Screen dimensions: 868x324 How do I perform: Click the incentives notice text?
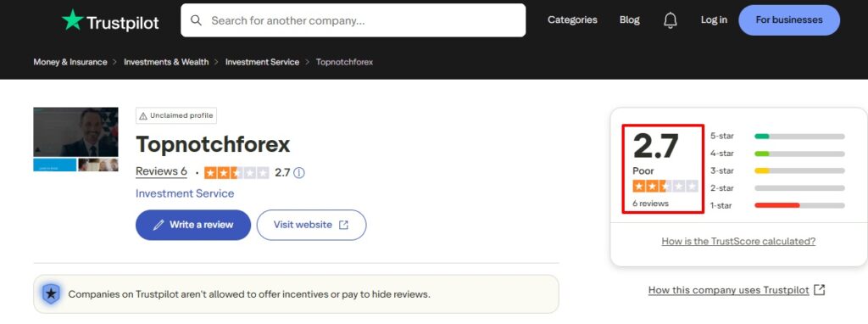pyautogui.click(x=249, y=294)
